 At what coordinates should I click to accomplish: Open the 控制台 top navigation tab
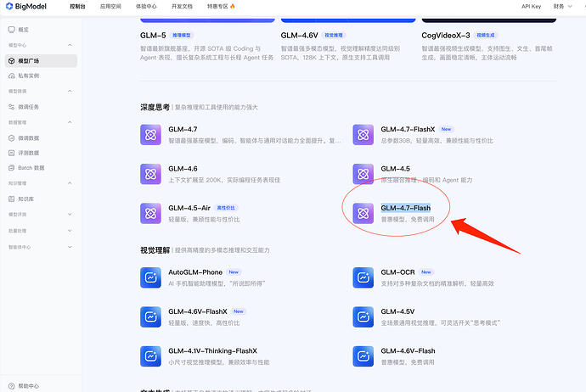pyautogui.click(x=78, y=6)
